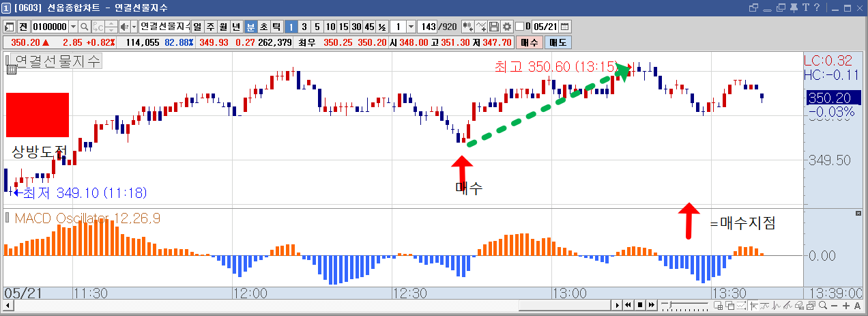The height and width of the screenshot is (316, 868).
Task: Click the 최우 best quote label
Action: pos(307,42)
